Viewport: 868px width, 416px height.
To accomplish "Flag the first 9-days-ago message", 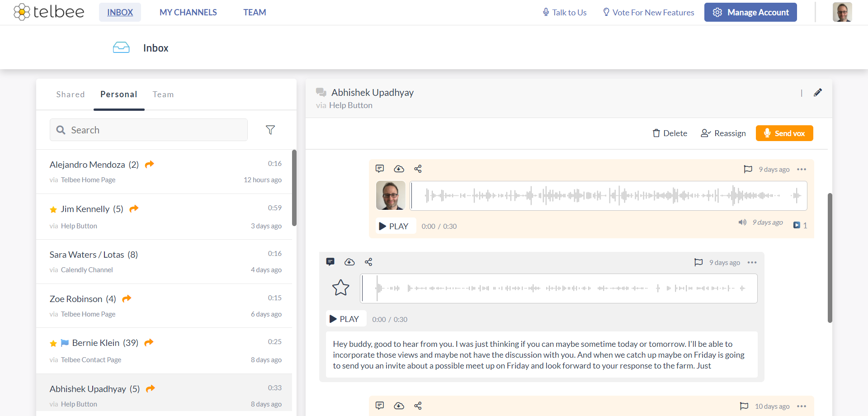I will coord(748,169).
